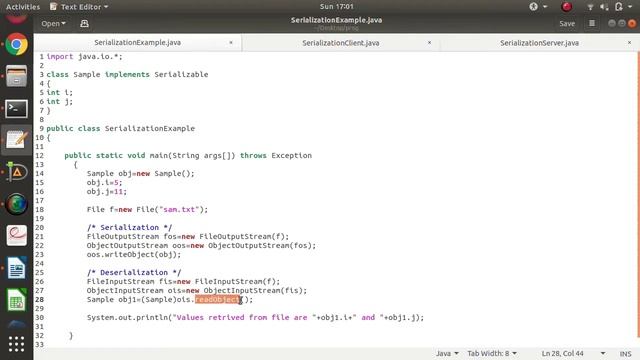
Task: Open the Ln 28, Col 44 dropdown
Action: (573, 353)
